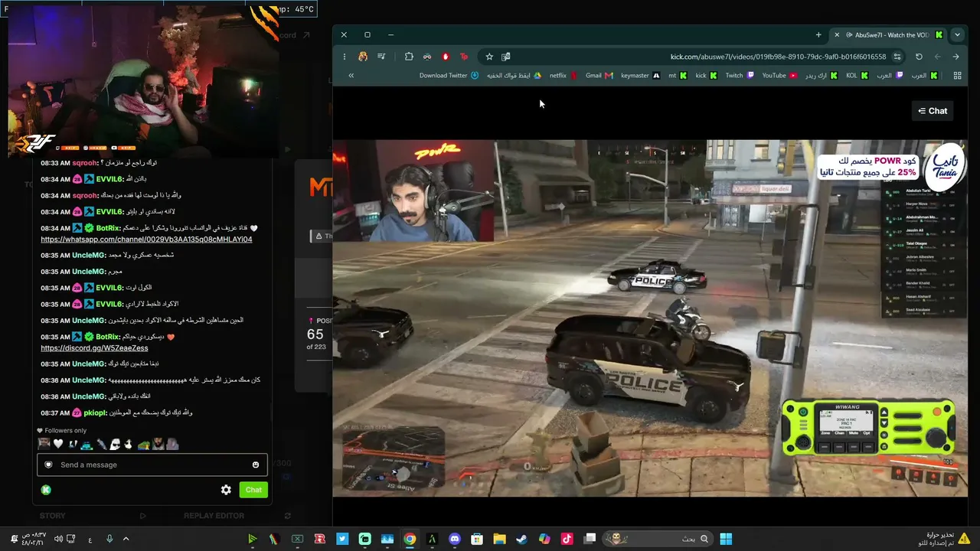
Task: Click the pkiopl username in chat
Action: (95, 412)
